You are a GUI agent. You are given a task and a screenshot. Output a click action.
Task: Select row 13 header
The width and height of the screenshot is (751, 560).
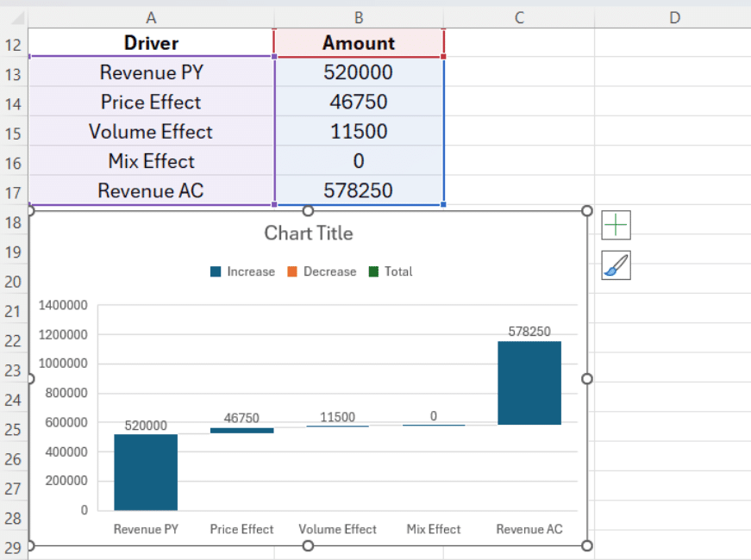tap(14, 75)
